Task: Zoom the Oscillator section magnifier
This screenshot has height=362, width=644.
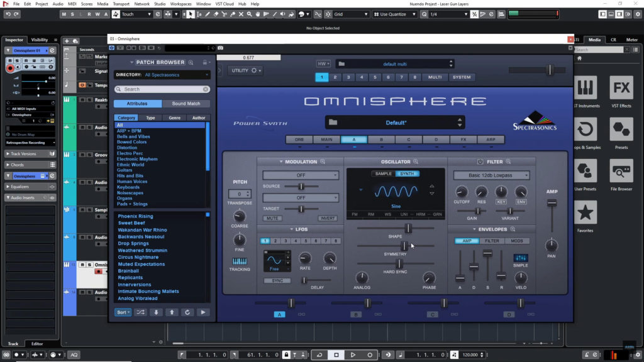Action: pos(416,162)
